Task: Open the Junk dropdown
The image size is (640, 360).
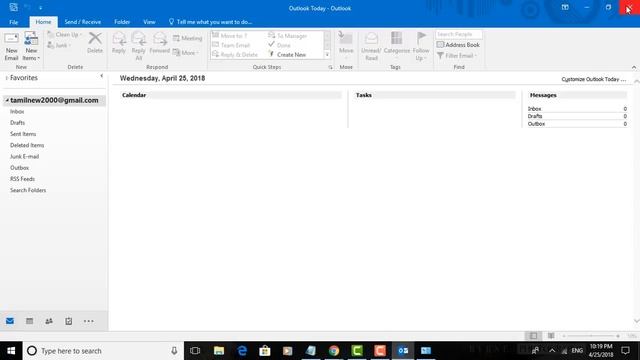Action: coord(60,45)
